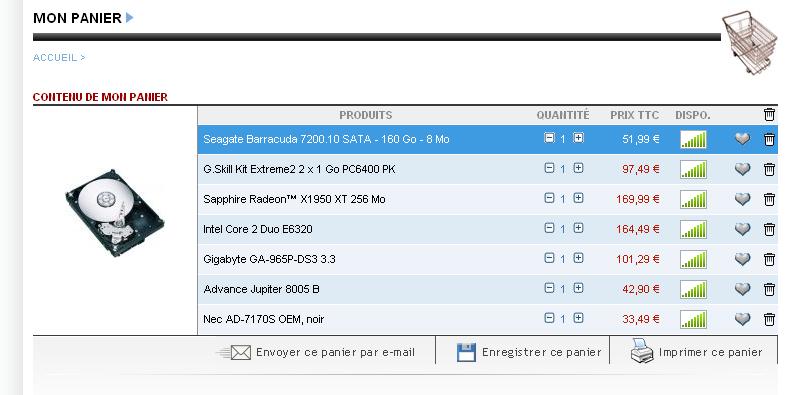This screenshot has height=395, width=795.
Task: Add G.Skill Kit Extreme2 to wishlist heart
Action: [x=742, y=169]
